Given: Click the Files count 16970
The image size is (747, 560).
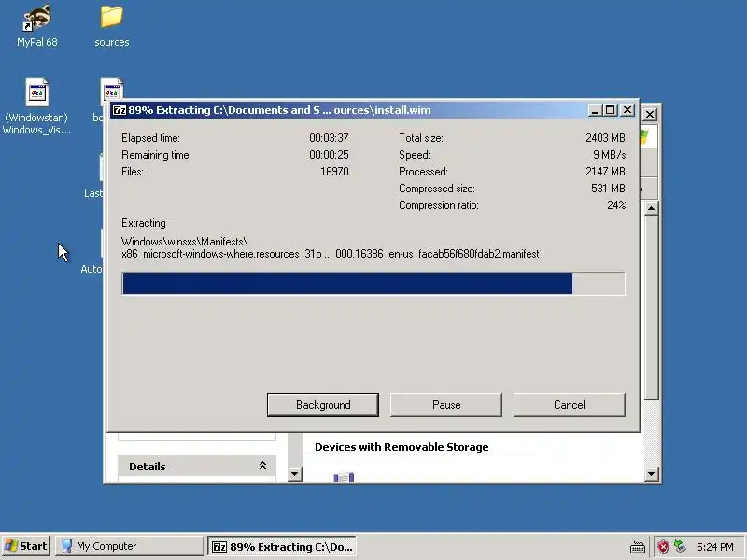Looking at the screenshot, I should [334, 172].
